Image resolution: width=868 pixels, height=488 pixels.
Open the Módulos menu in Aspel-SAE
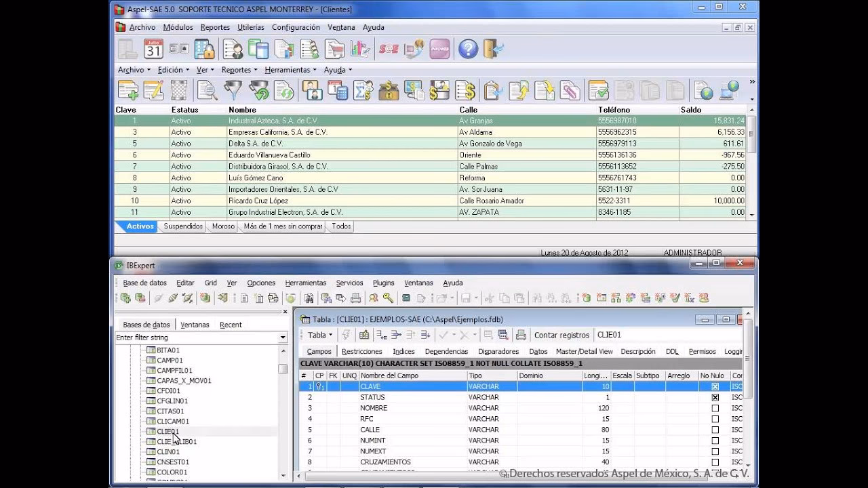click(x=178, y=27)
